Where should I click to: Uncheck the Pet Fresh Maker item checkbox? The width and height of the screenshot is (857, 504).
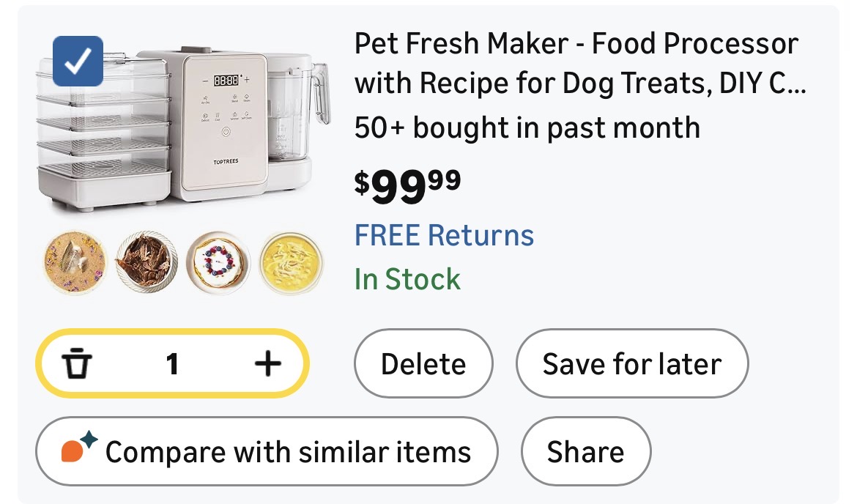pyautogui.click(x=78, y=61)
